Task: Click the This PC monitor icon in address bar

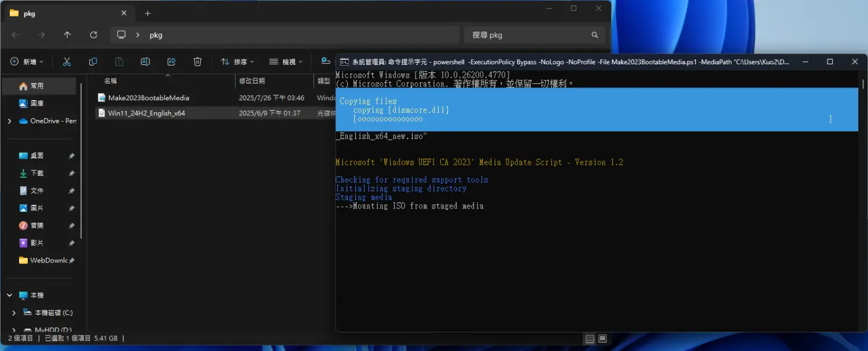Action: point(121,35)
